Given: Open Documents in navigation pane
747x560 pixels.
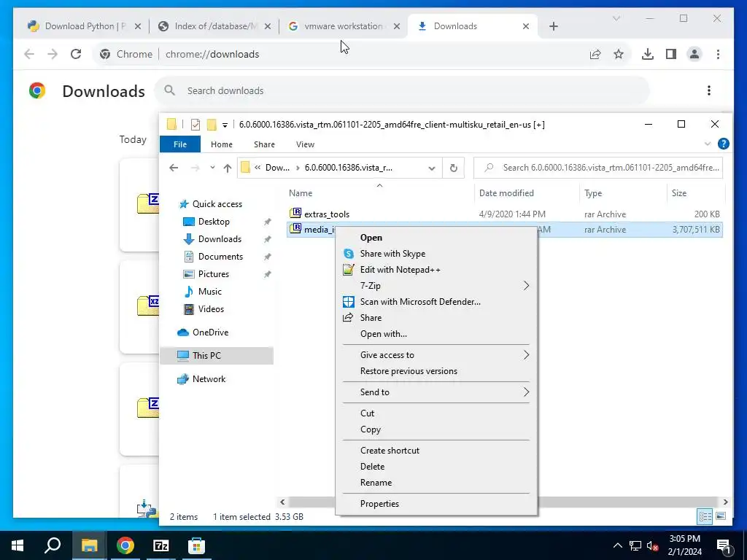Looking at the screenshot, I should tap(220, 257).
